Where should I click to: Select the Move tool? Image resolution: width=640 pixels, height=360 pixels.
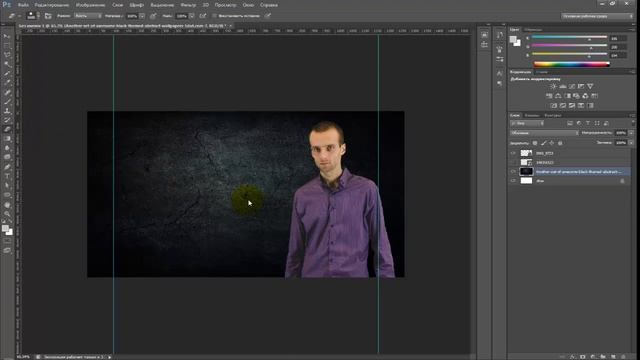point(7,36)
